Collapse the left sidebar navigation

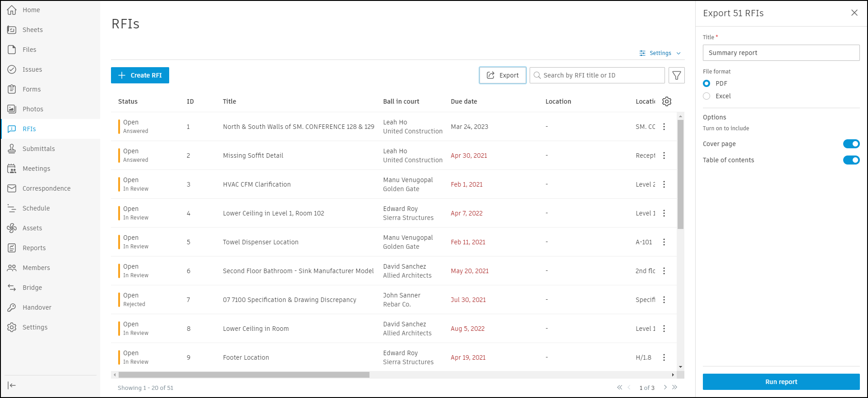12,385
